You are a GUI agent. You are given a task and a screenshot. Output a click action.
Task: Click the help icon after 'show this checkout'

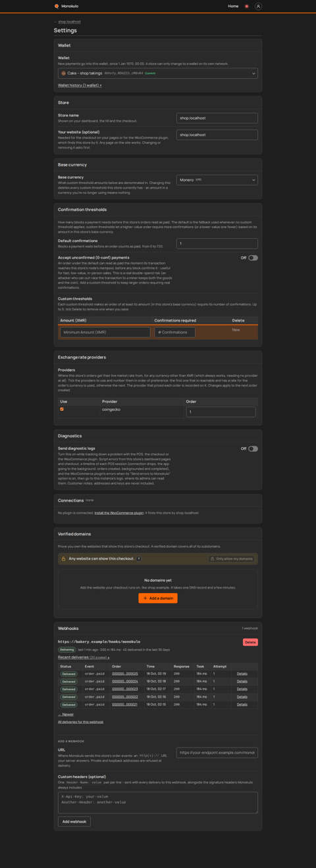[139, 559]
